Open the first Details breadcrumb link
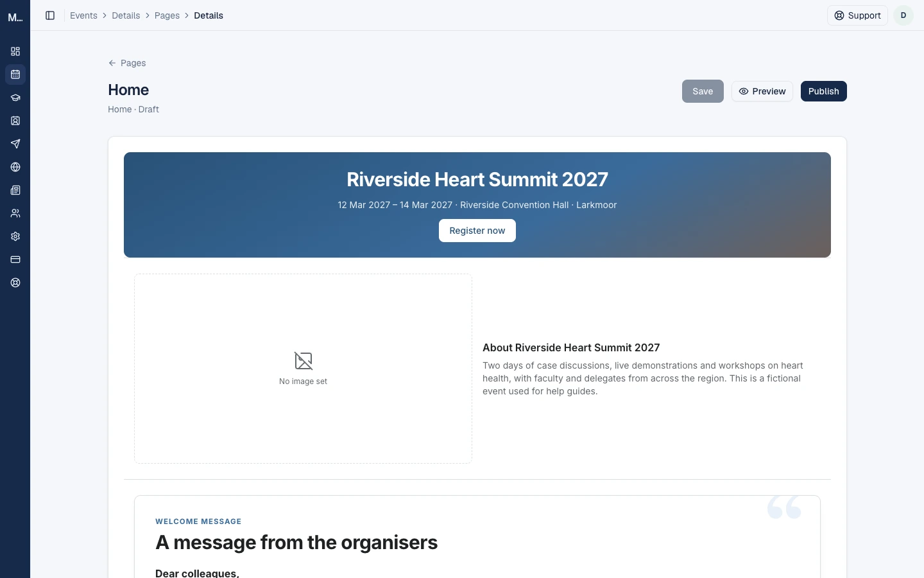 tap(126, 15)
